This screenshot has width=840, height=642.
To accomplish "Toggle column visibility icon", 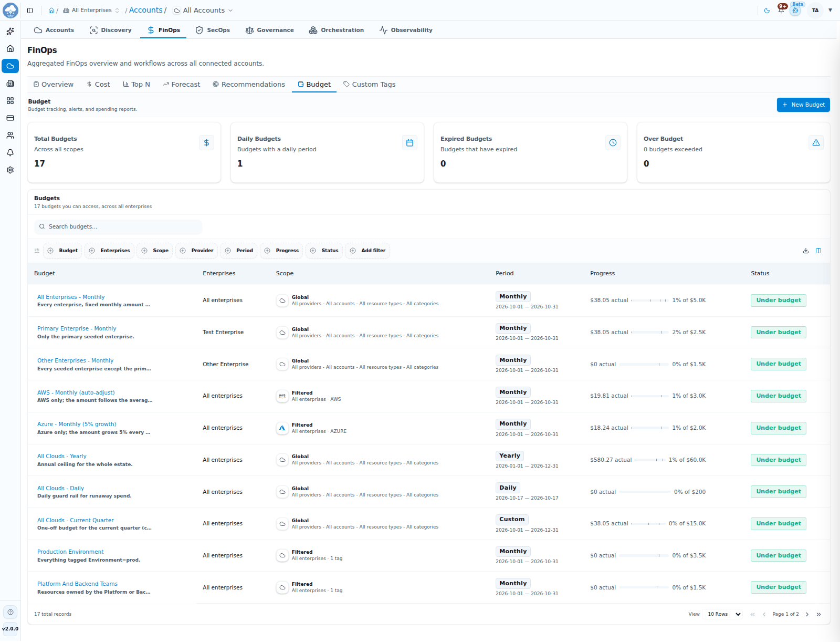I will click(818, 251).
